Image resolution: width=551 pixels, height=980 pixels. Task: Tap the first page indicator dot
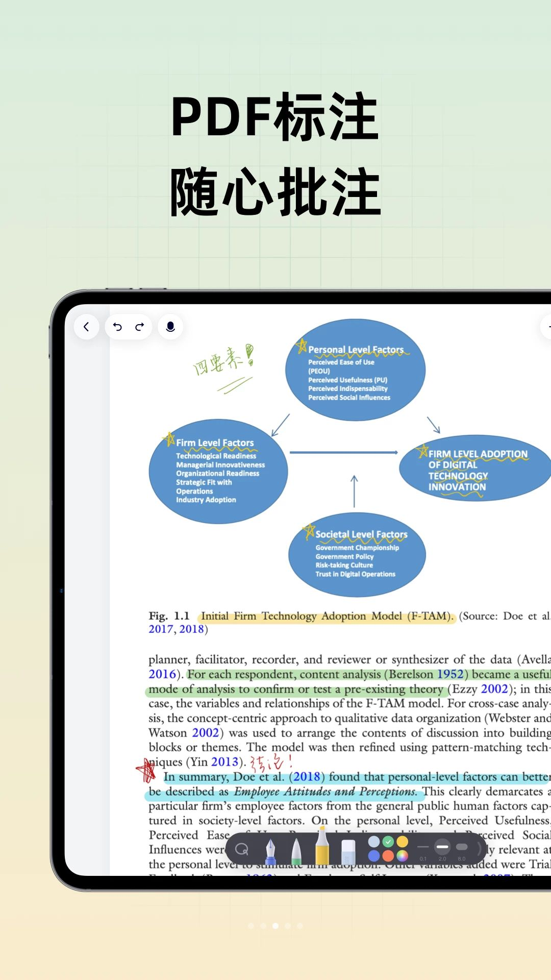pos(251,926)
